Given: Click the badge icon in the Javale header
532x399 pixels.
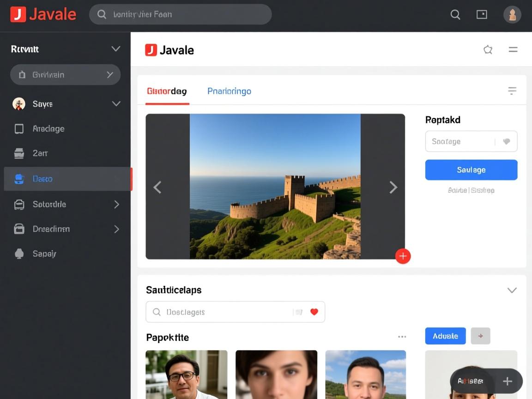Looking at the screenshot, I should [x=488, y=50].
